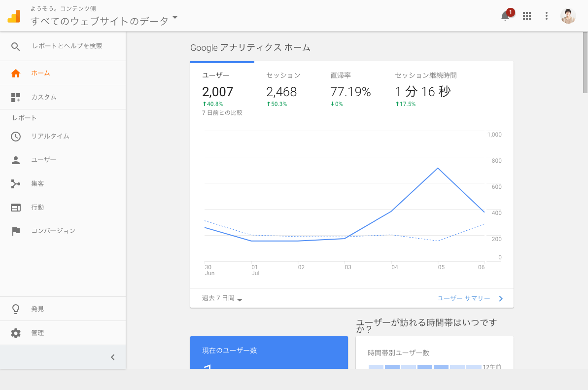Select the セッション継続時間 metric tab
Image resolution: width=588 pixels, height=390 pixels.
426,90
